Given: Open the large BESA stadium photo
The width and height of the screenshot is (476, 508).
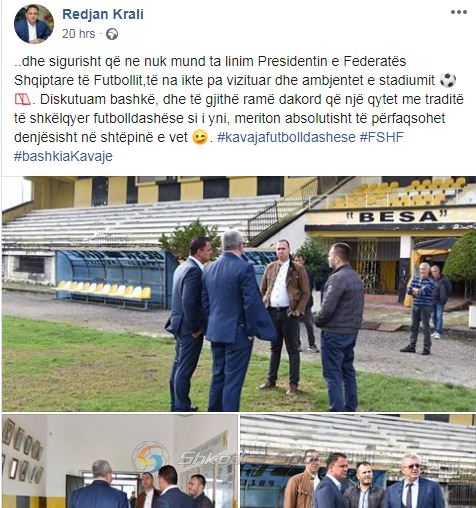Looking at the screenshot, I should 239,294.
